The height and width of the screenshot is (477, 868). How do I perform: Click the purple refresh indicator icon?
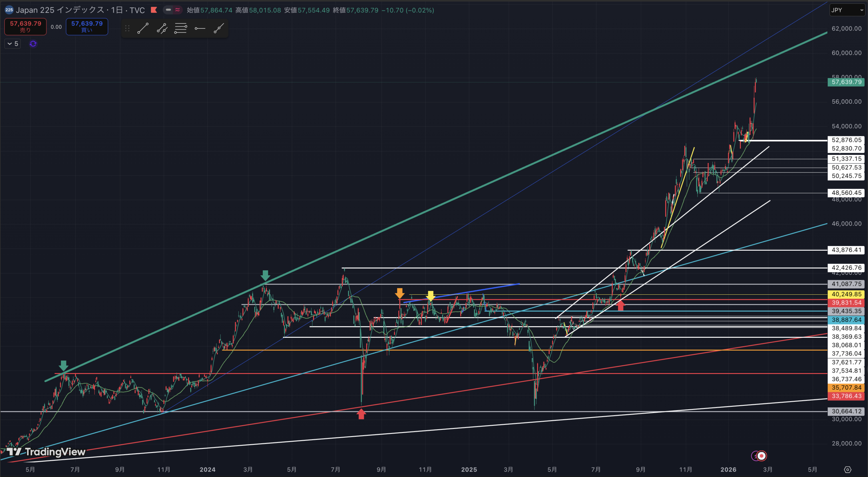point(33,44)
